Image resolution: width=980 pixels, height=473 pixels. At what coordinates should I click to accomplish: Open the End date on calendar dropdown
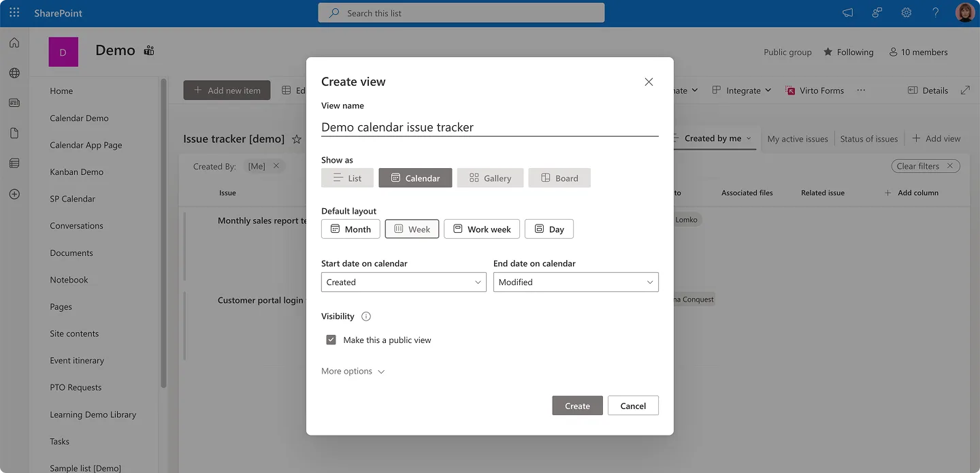(x=576, y=282)
